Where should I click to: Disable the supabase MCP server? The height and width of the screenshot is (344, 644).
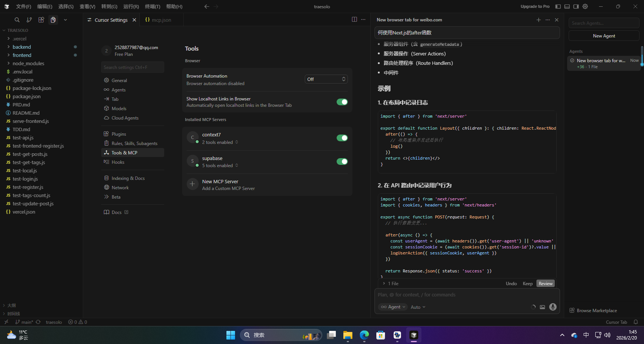[342, 162]
